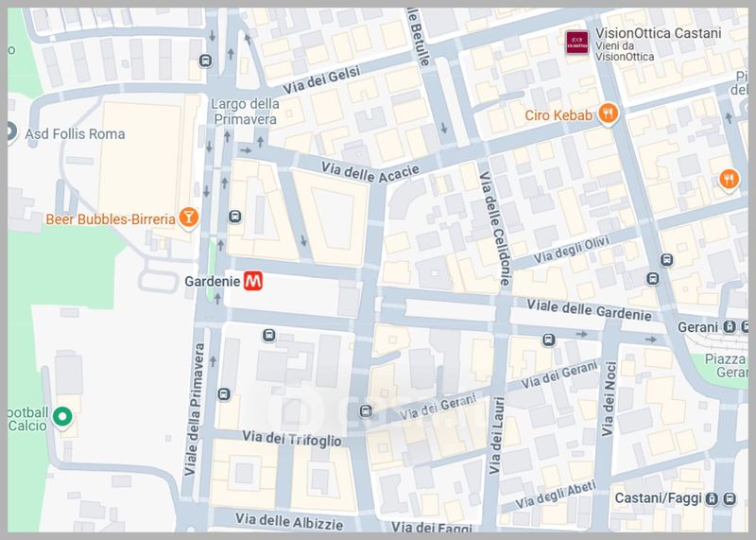Click the restaurant marker at the right map edge
This screenshot has width=756, height=540.
click(x=729, y=180)
